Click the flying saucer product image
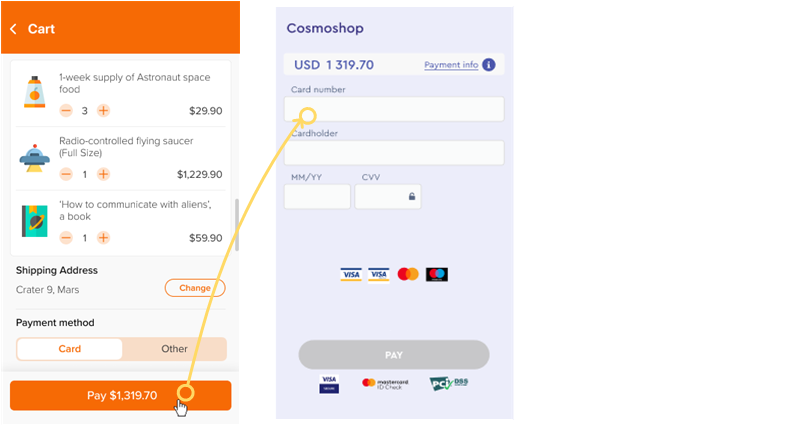790x426 pixels. point(34,156)
